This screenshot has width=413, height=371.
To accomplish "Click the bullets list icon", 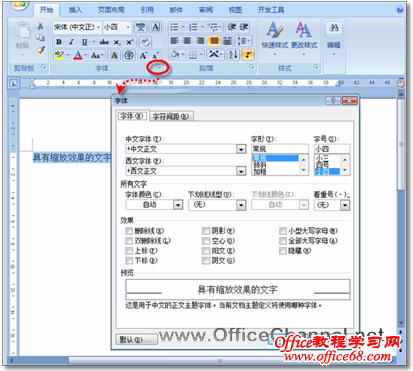I will pyautogui.click(x=174, y=27).
